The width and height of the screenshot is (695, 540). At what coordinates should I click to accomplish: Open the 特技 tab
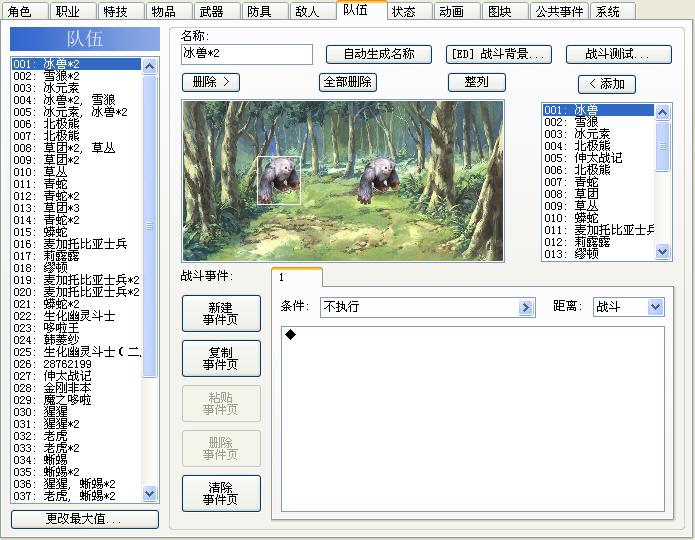(x=121, y=11)
